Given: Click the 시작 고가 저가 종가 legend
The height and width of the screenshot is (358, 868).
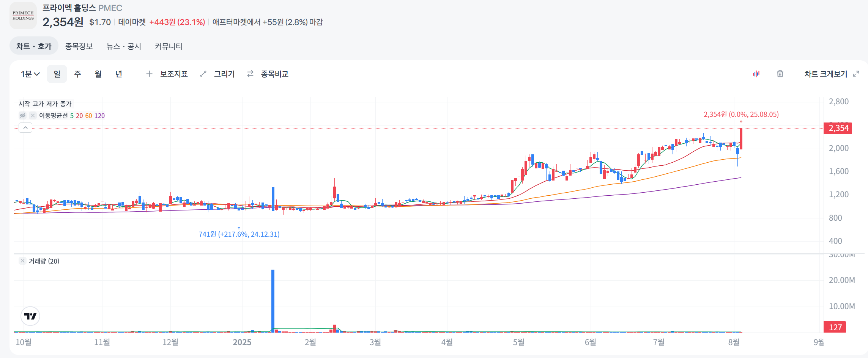Looking at the screenshot, I should coord(45,104).
